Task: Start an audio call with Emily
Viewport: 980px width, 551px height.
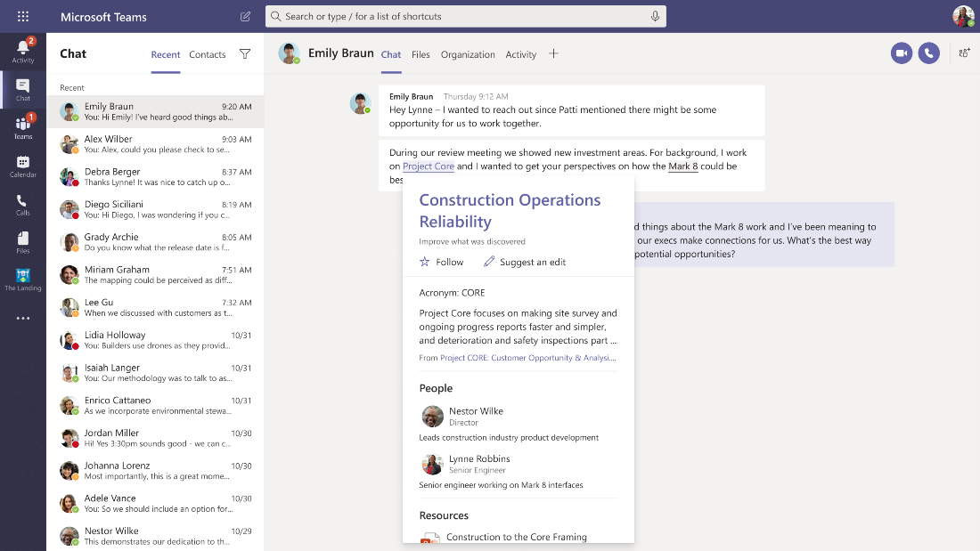Action: 928,53
